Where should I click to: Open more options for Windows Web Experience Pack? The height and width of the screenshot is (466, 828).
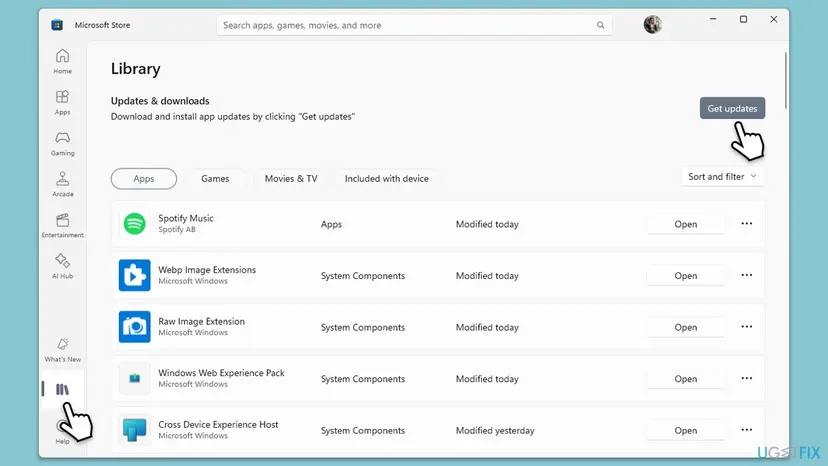[747, 378]
